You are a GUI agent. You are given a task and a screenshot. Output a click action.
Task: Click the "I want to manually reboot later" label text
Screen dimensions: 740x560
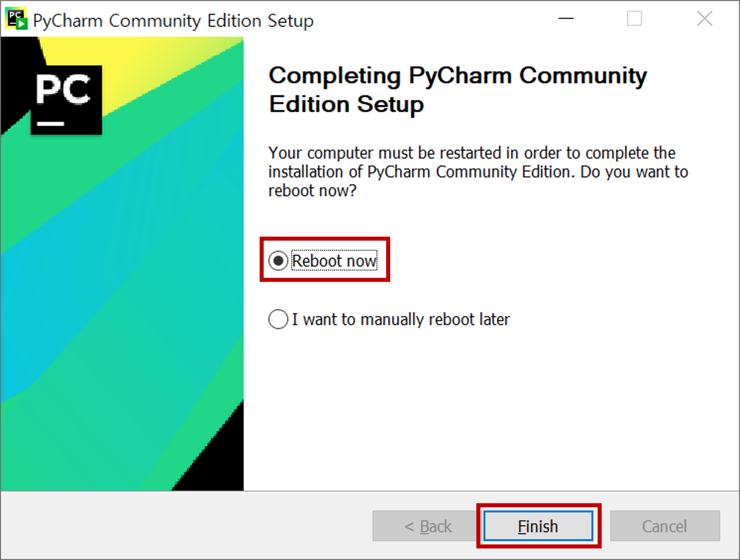pos(401,319)
